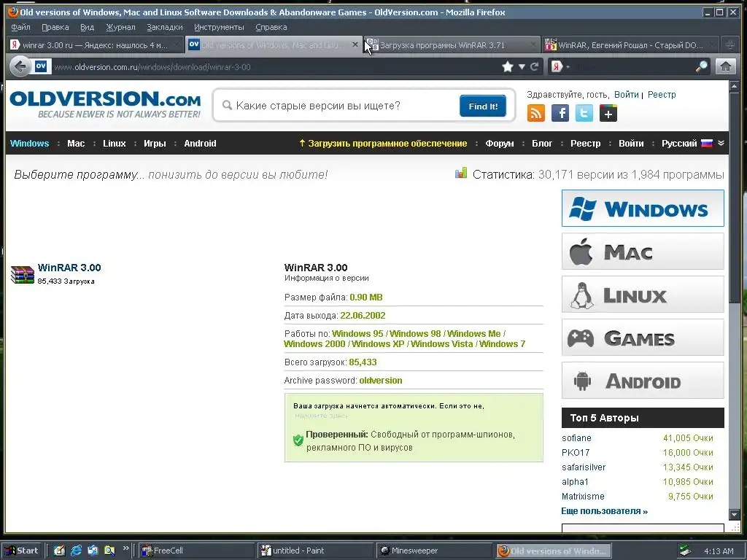Image resolution: width=747 pixels, height=560 pixels.
Task: Click the Android category banner
Action: point(643,381)
